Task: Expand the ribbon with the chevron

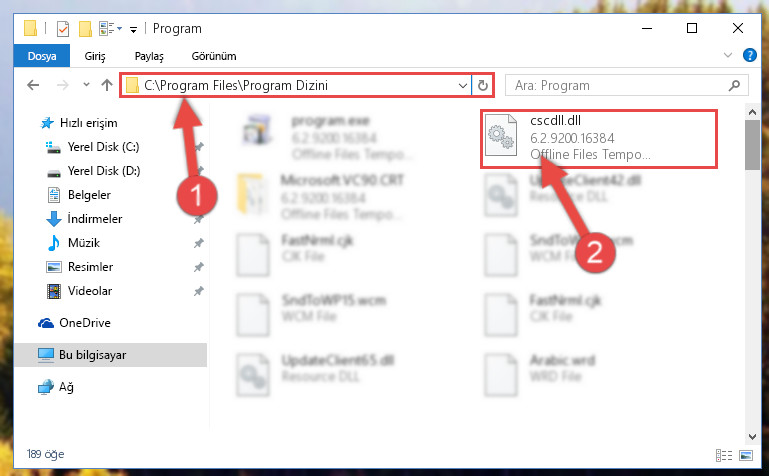Action: (728, 55)
